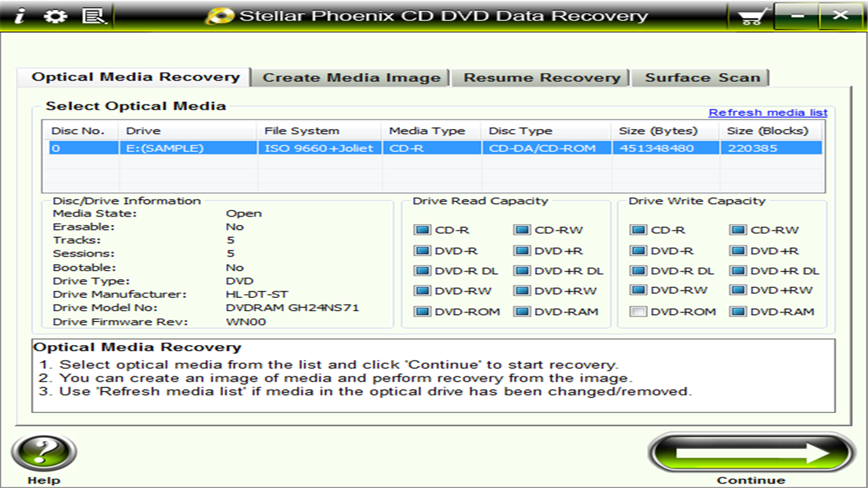
Task: Click the Stellar Phoenix disc logo icon
Action: click(x=220, y=16)
